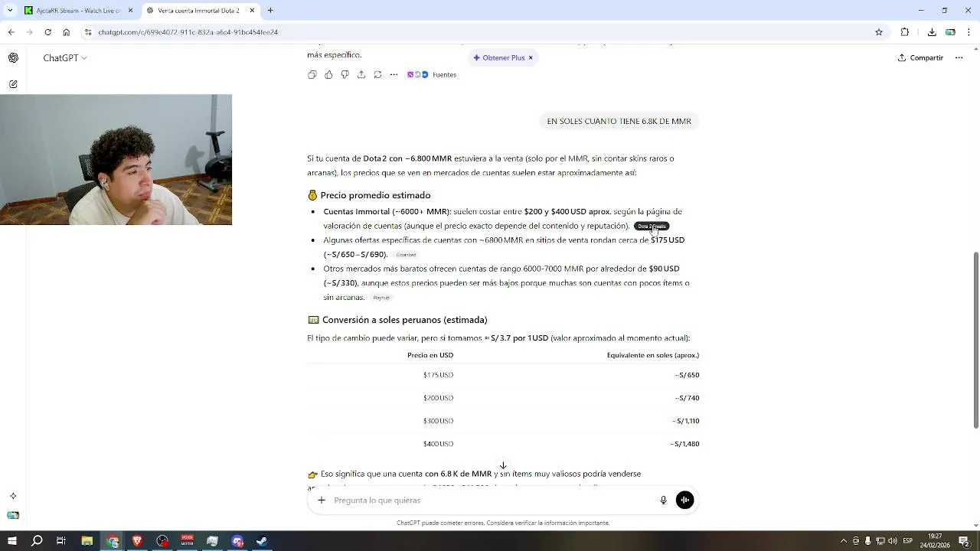Select the user message about 6.8K MMR

[619, 121]
